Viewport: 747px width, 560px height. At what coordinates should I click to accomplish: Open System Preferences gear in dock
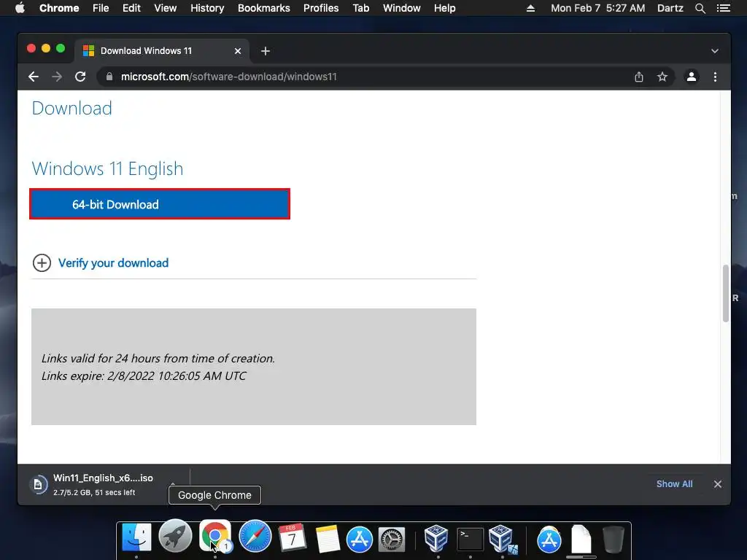click(392, 539)
